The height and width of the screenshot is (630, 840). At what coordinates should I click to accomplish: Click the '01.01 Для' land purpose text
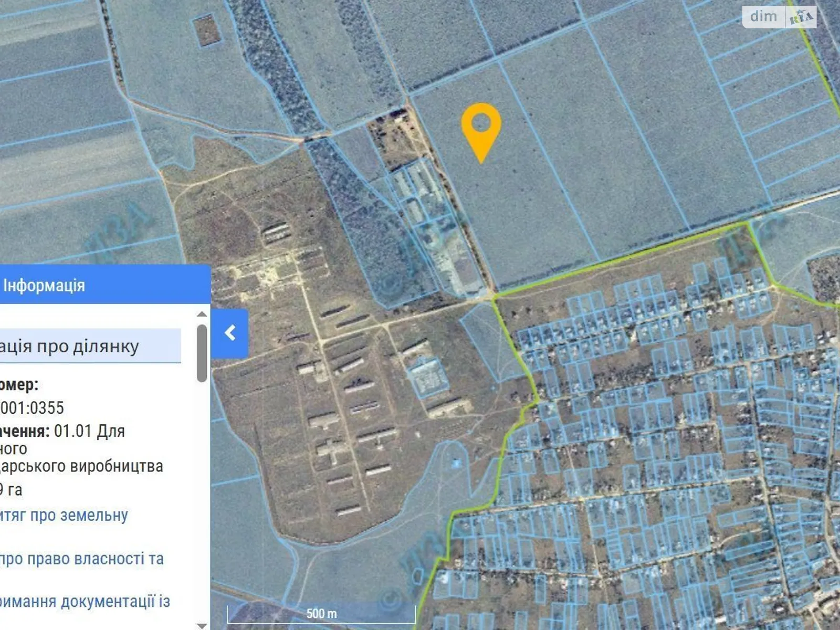pos(89,431)
